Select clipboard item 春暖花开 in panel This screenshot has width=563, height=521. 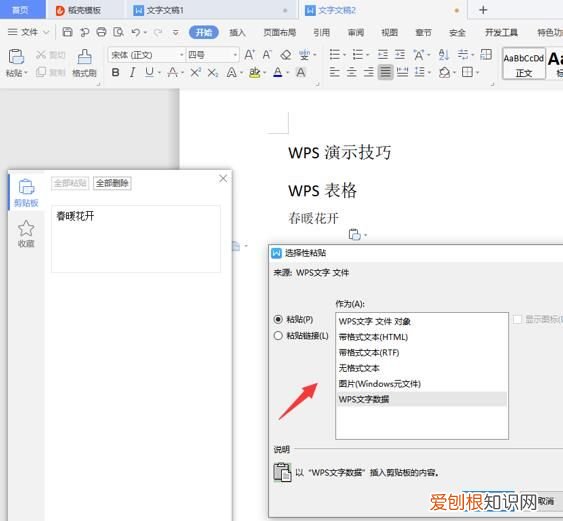[136, 239]
